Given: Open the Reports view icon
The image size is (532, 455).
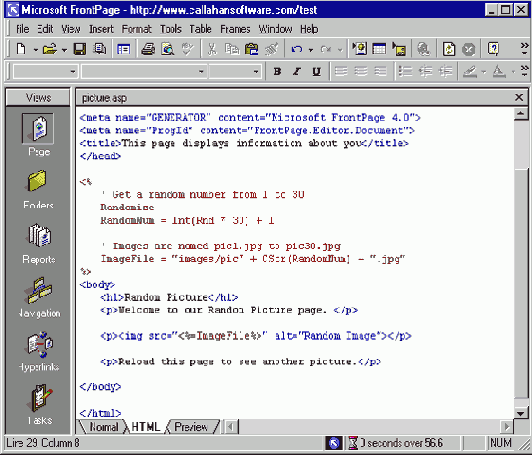Looking at the screenshot, I should (x=39, y=235).
